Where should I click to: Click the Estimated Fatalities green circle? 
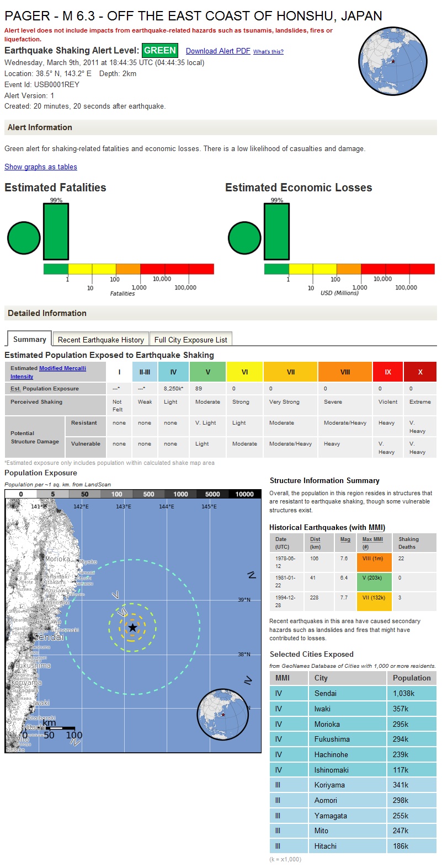[24, 238]
